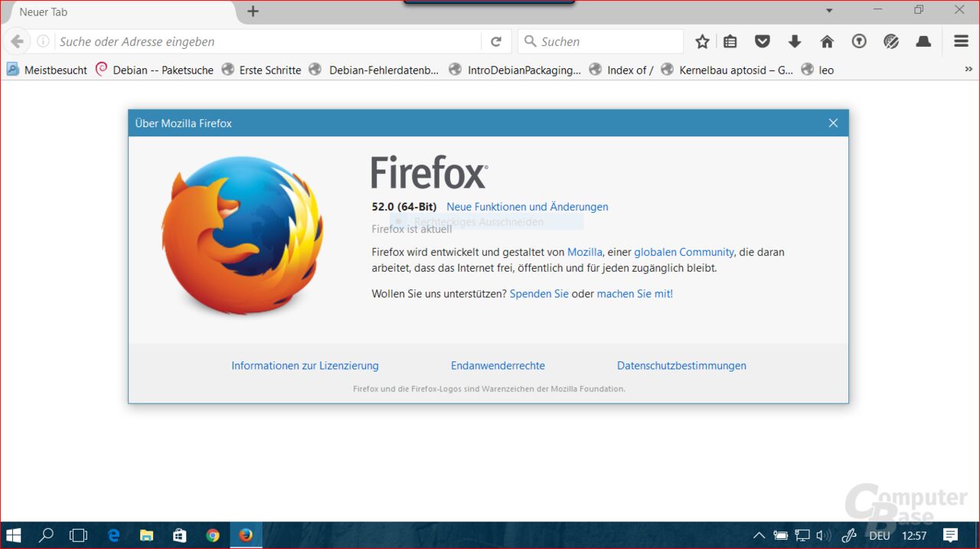Click the hat-shaped toolbar icon

click(923, 41)
